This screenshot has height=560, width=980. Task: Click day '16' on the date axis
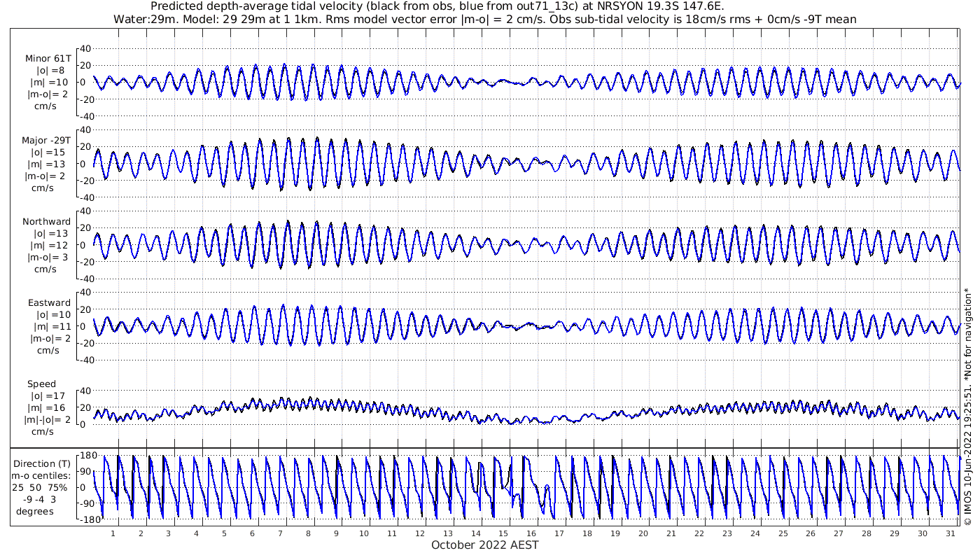pos(532,533)
